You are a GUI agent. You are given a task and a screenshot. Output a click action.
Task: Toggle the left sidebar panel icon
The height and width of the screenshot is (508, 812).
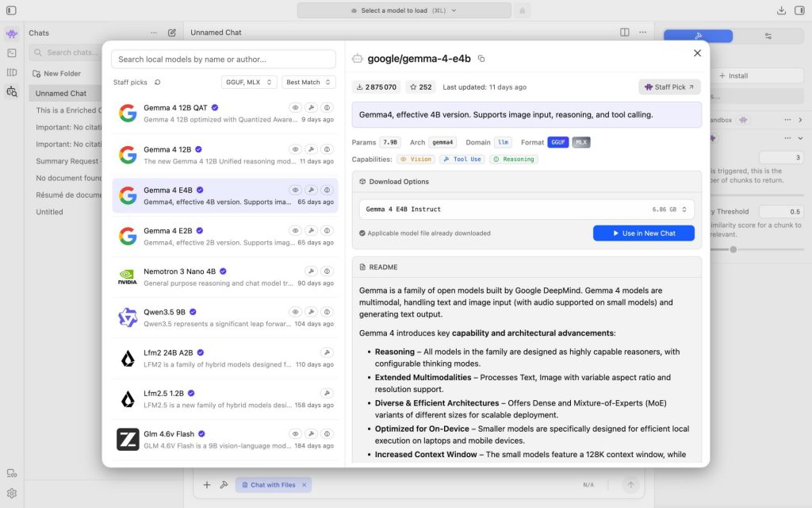(11, 10)
